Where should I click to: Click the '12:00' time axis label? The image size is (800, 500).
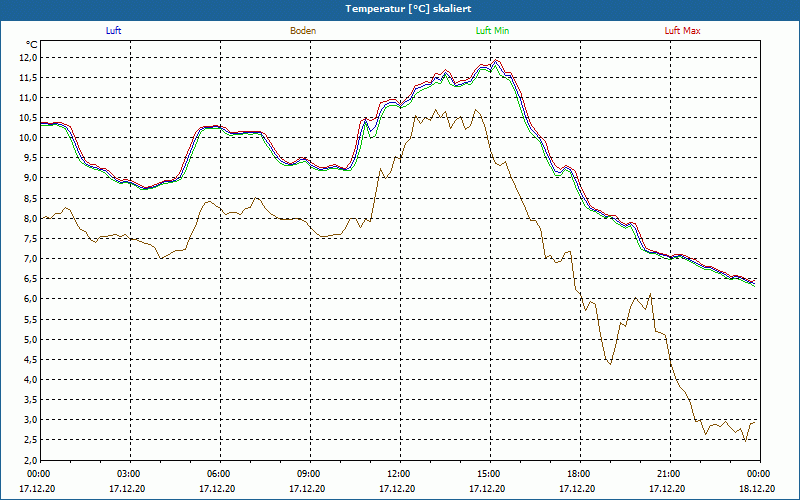pos(398,474)
